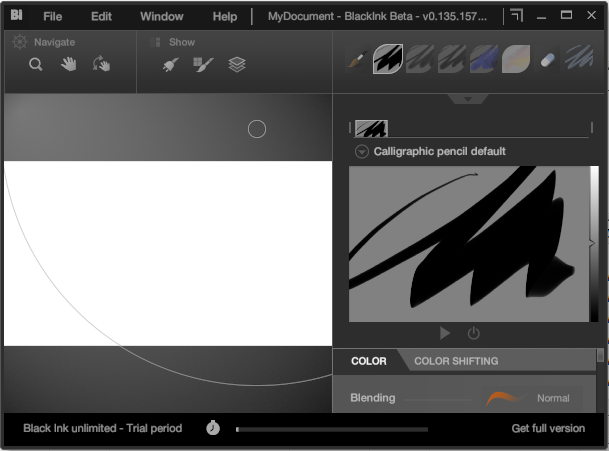Select the blue hatching brush preset
Viewport: 609px width, 451px height.
579,59
